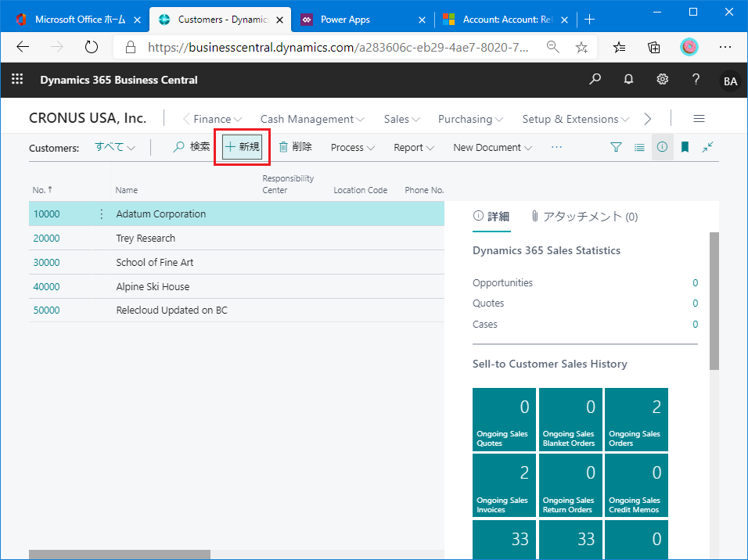This screenshot has width=748, height=560.
Task: Expand the New Document action menu
Action: click(x=492, y=147)
